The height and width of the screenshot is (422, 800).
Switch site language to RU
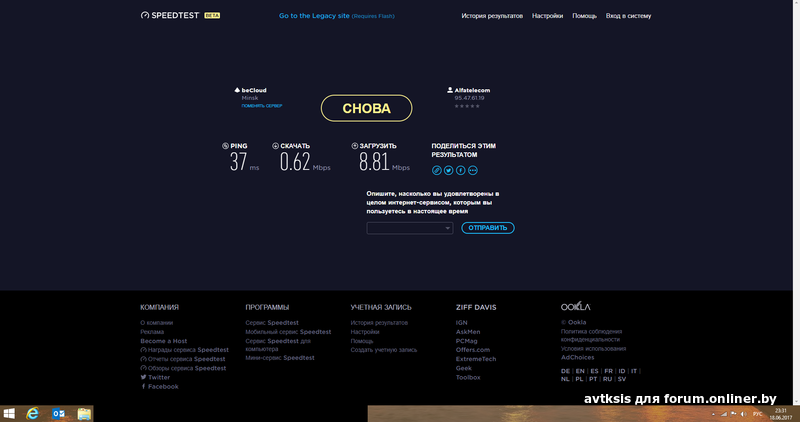607,379
